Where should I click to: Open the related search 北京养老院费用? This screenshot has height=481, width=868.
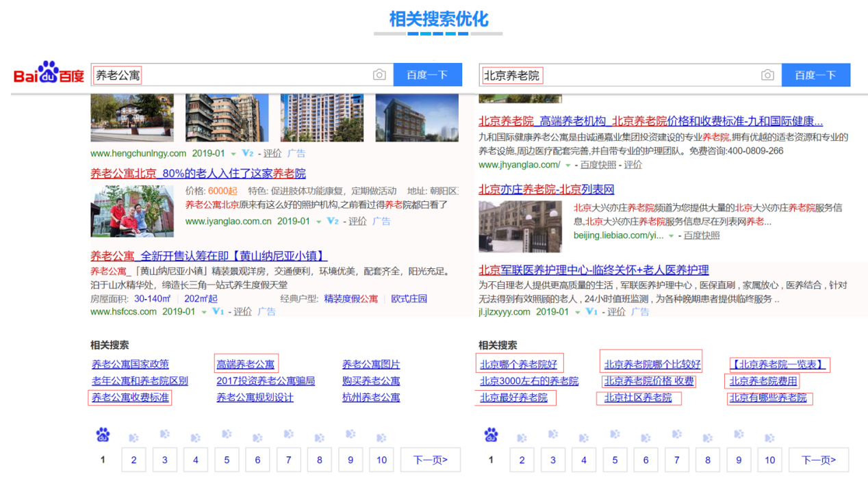pyautogui.click(x=763, y=381)
